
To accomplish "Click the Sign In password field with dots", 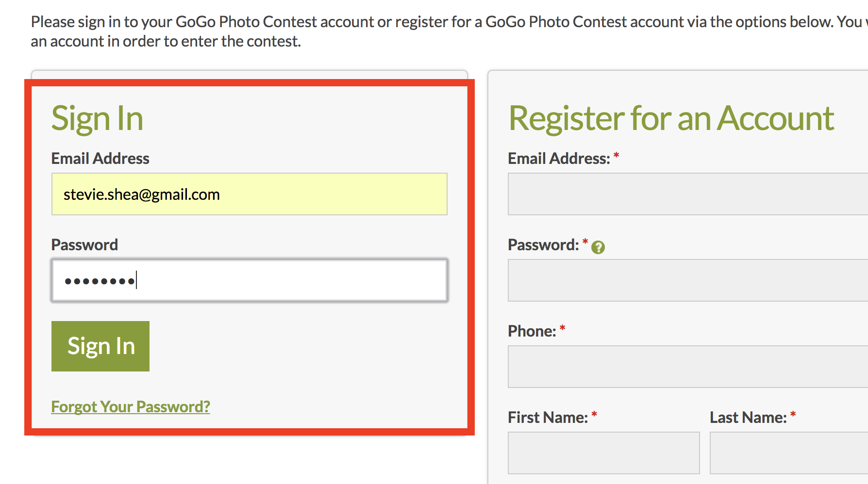I will click(250, 280).
